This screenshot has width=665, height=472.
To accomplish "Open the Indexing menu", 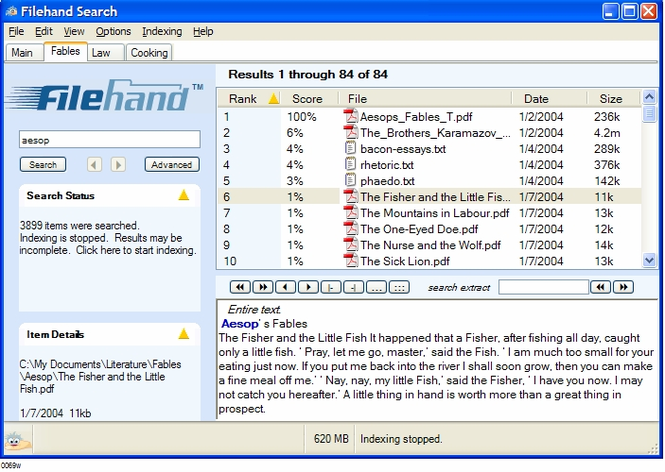I will click(x=162, y=32).
